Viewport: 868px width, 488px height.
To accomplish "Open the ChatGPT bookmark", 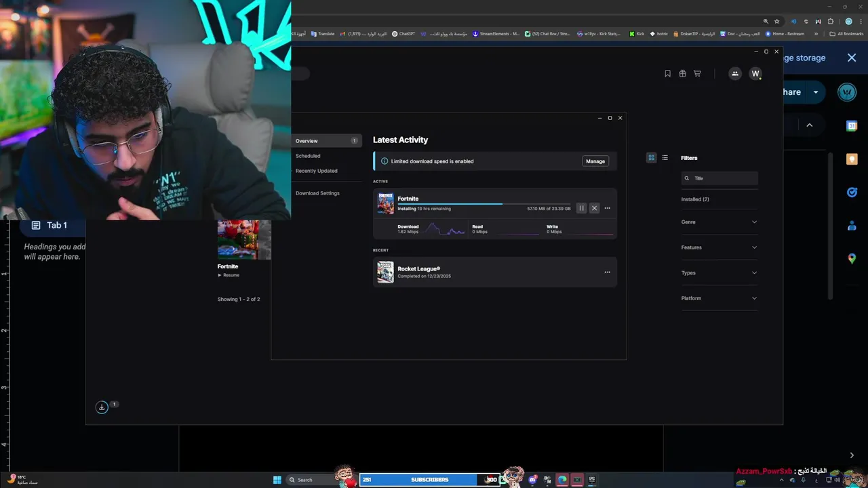I will pyautogui.click(x=403, y=34).
